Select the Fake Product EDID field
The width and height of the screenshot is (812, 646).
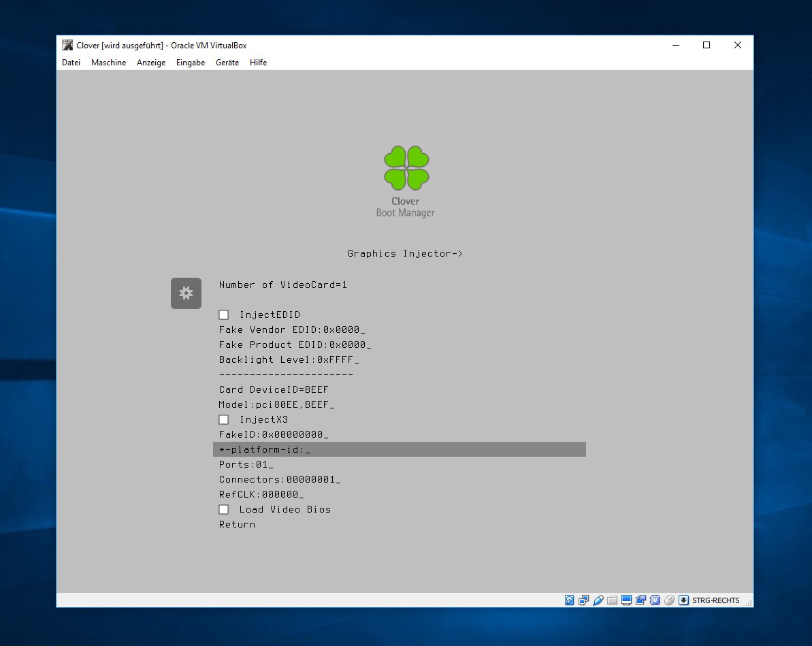pos(295,344)
